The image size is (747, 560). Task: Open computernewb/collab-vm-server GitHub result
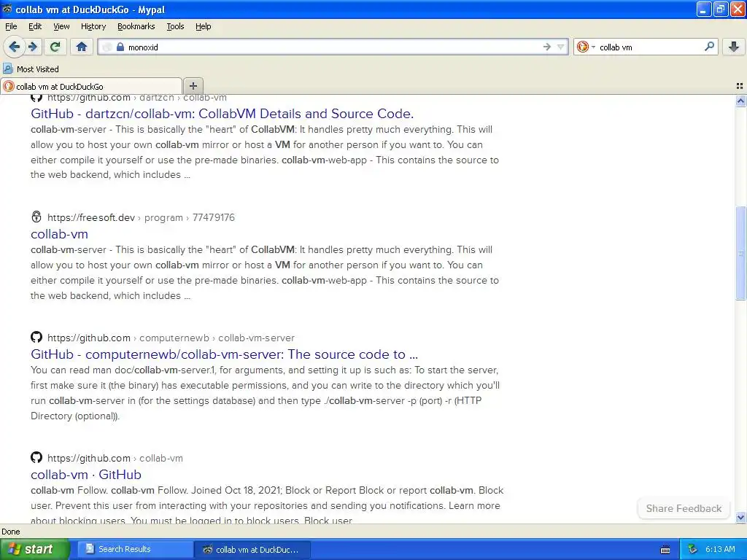point(224,354)
